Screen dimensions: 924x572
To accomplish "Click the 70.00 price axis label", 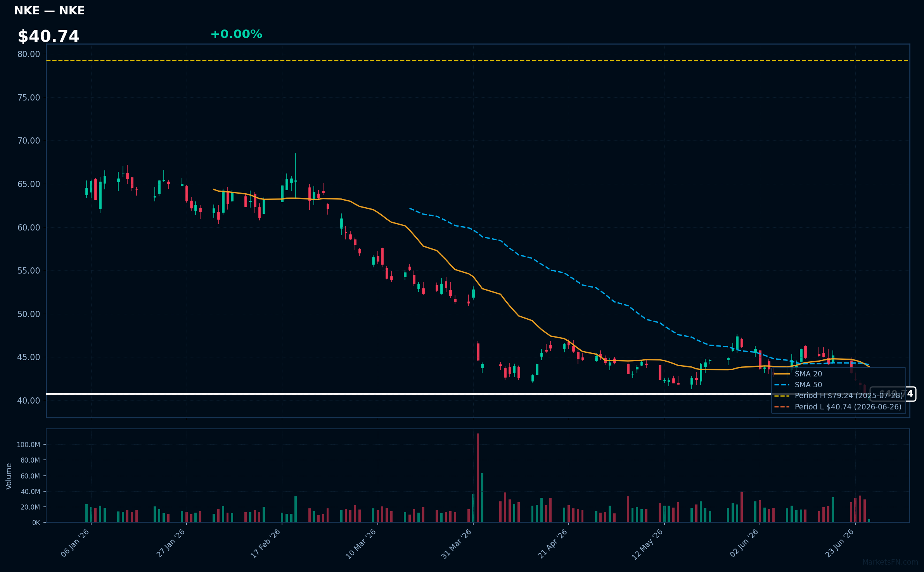I will tap(29, 140).
